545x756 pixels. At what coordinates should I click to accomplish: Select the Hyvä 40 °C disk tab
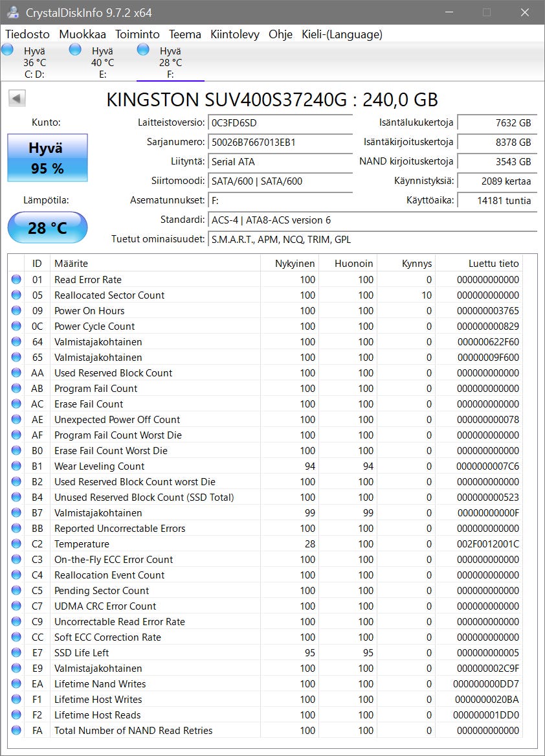pos(103,62)
